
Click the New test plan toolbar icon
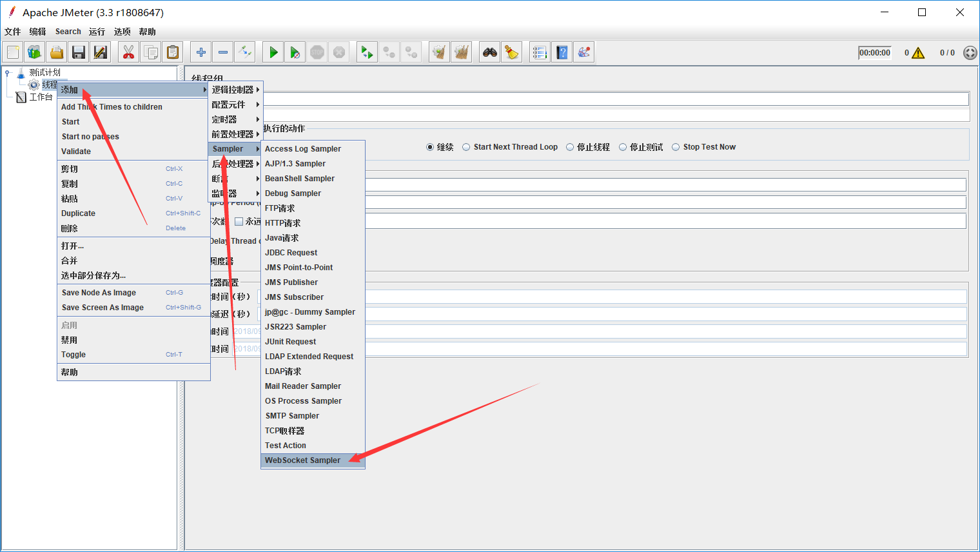click(14, 52)
